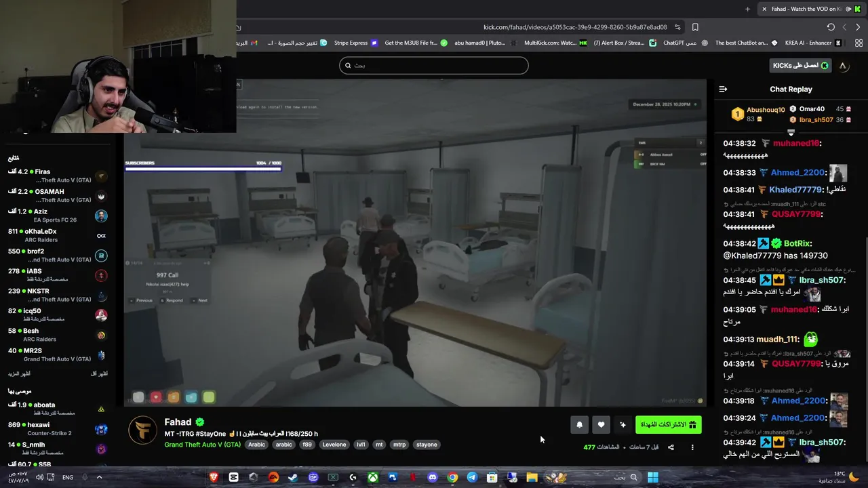The height and width of the screenshot is (488, 868).
Task: Show hidden system tray icons chevron
Action: point(99,477)
